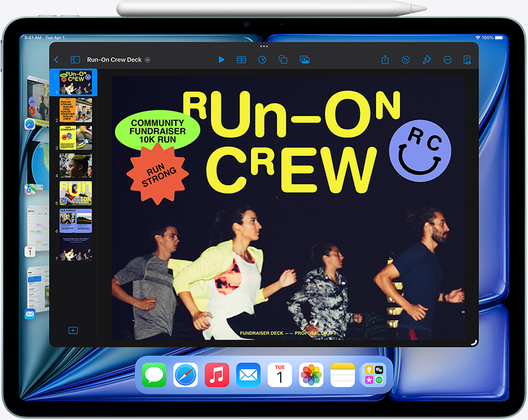Image resolution: width=528 pixels, height=420 pixels.
Task: Share the Run-On Crew Deck
Action: [x=384, y=59]
